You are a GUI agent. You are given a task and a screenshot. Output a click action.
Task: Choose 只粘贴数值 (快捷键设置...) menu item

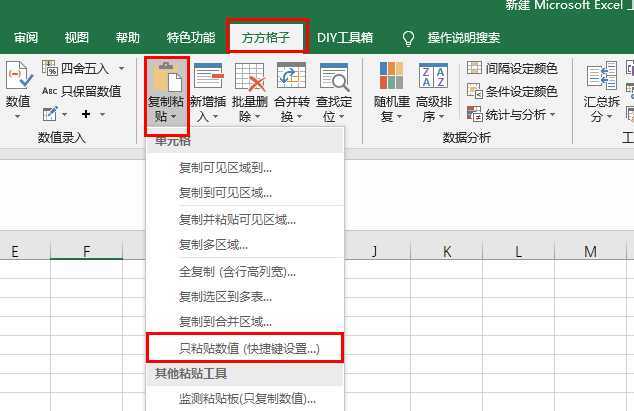coord(245,348)
